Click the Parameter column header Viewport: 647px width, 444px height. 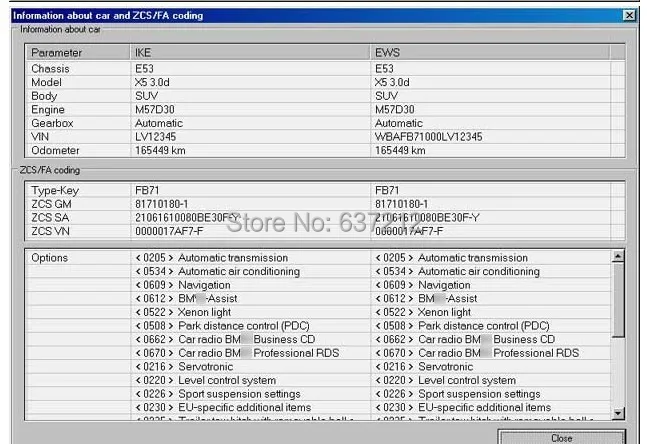78,53
